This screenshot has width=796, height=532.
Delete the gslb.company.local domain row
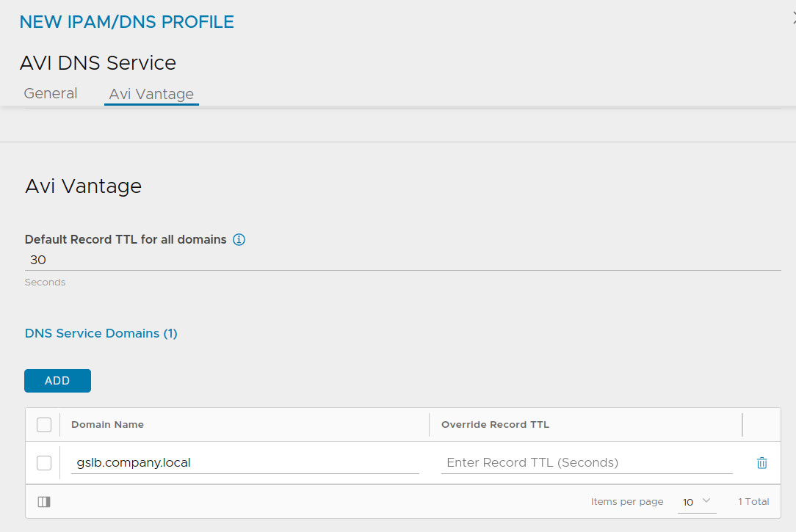coord(761,462)
